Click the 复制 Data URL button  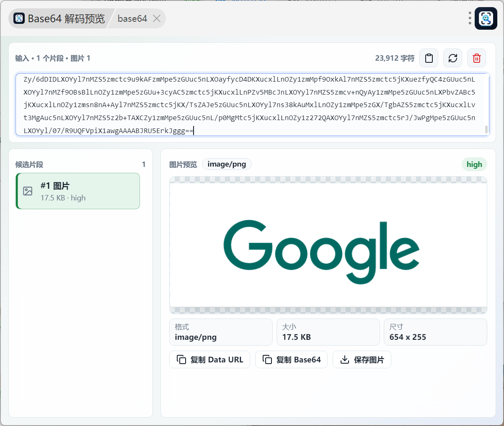point(209,359)
